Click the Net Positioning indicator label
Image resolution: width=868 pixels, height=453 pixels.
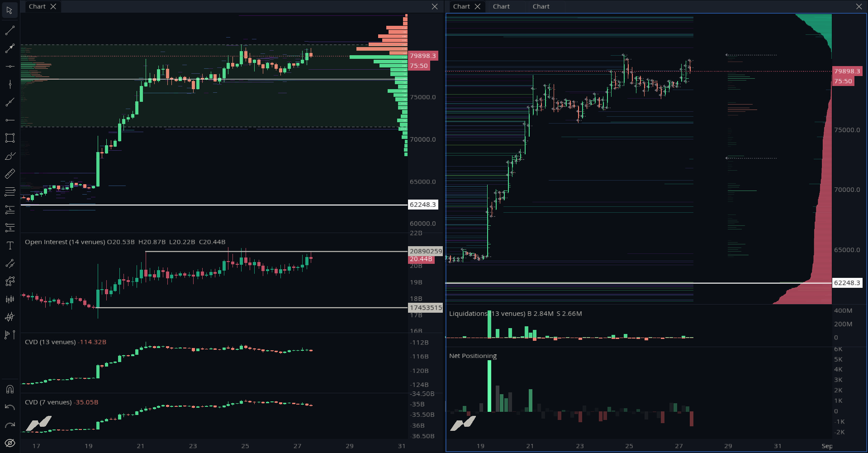473,356
